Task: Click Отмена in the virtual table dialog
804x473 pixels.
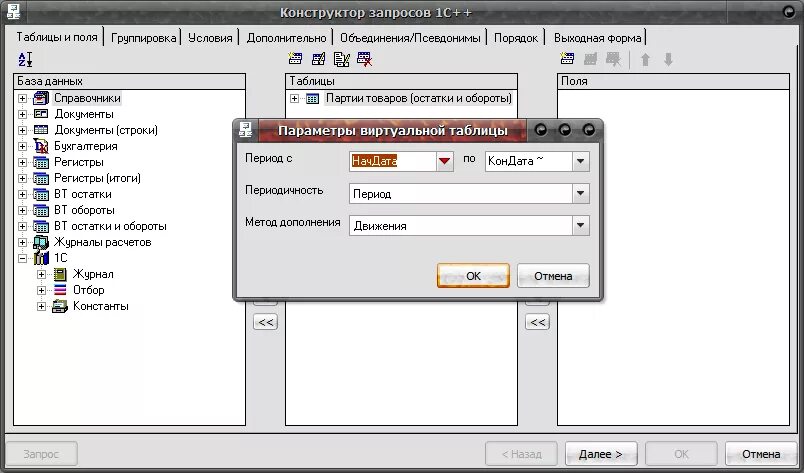Action: pyautogui.click(x=553, y=276)
